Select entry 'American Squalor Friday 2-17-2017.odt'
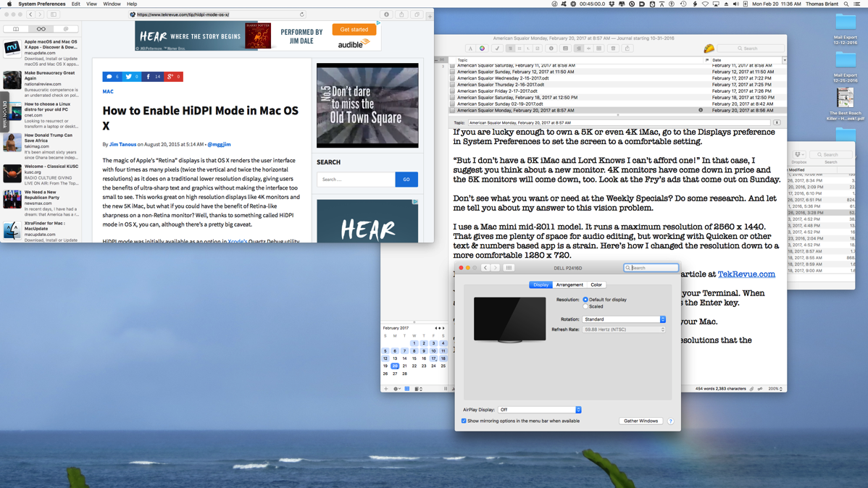The image size is (868, 488). 497,91
